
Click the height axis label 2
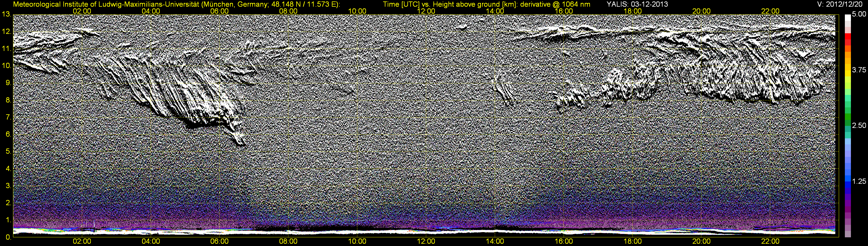(x=8, y=203)
